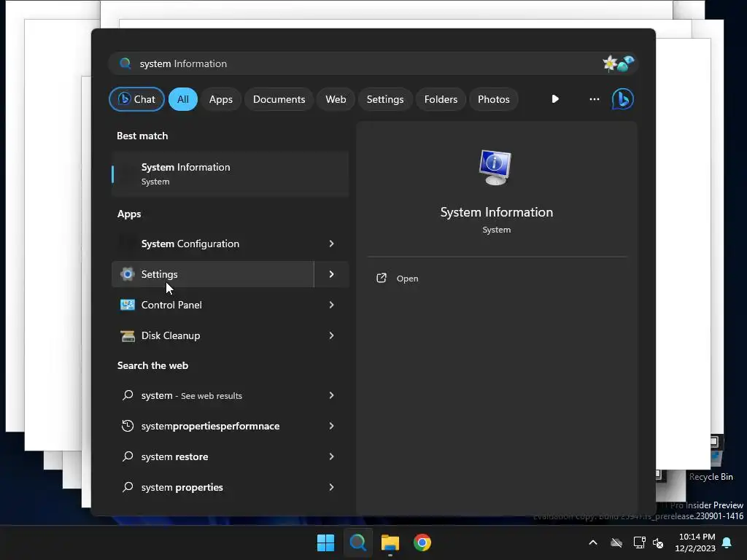This screenshot has height=560, width=747.
Task: Launch Google Chrome from taskbar
Action: [422, 542]
